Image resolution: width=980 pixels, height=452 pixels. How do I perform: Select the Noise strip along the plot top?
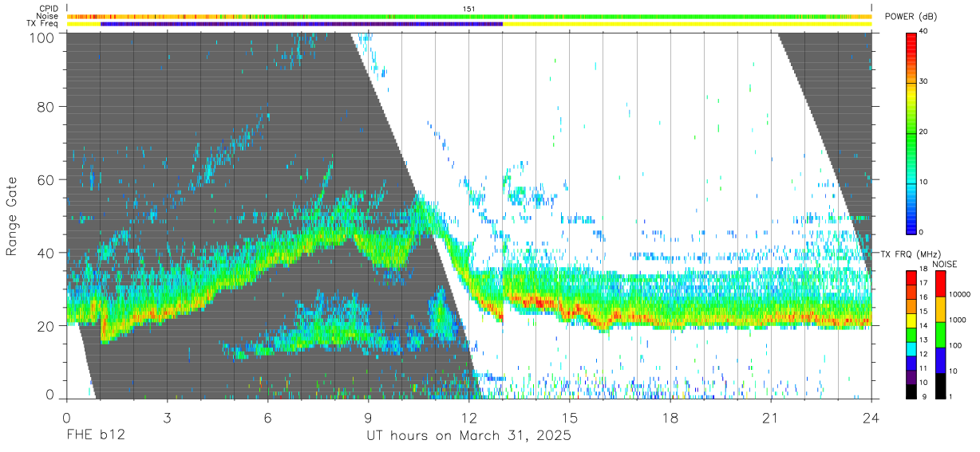[x=469, y=16]
